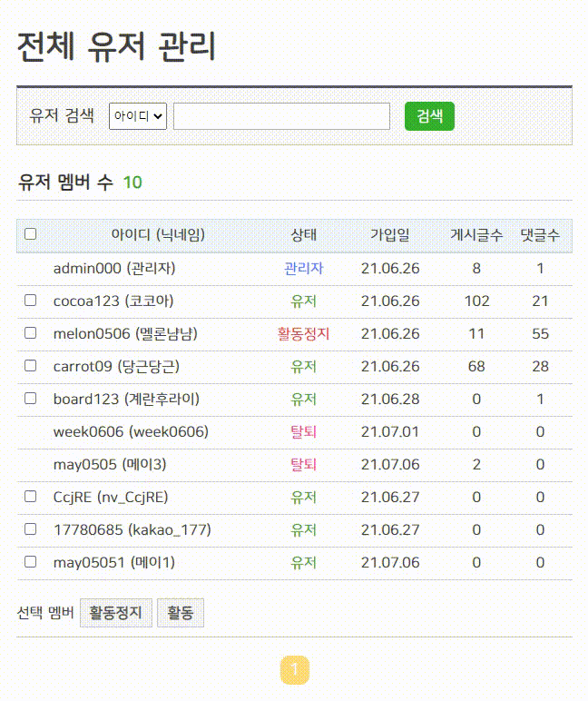Check the box for melon0506 (멜론냠냠)
This screenshot has height=701, width=588.
click(30, 332)
